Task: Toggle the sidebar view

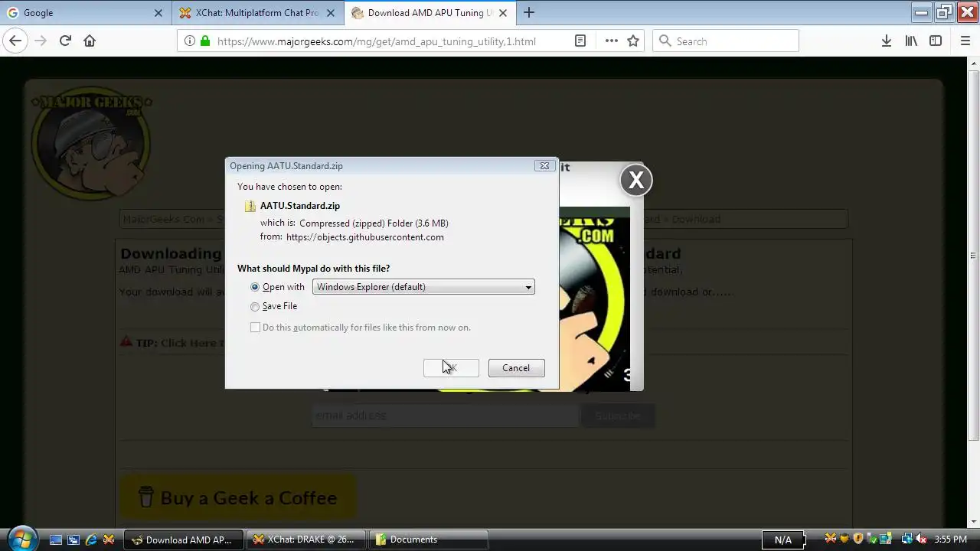Action: point(936,41)
